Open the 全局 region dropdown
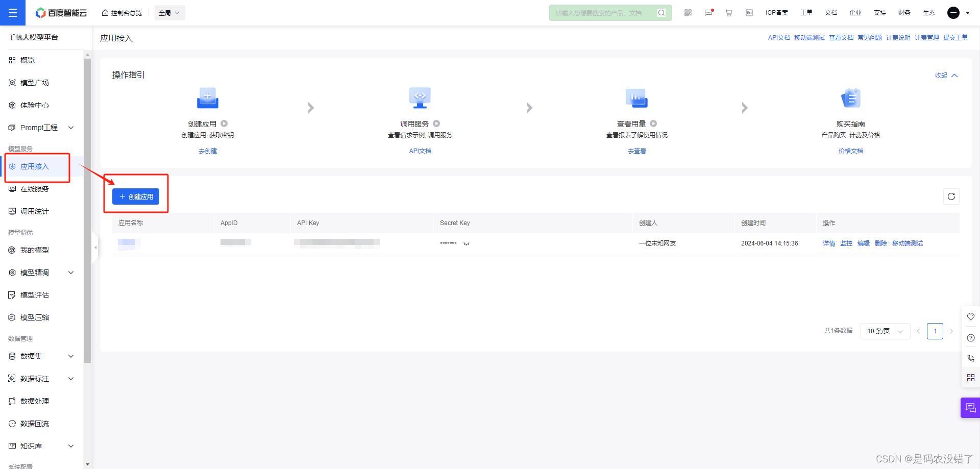Image resolution: width=980 pixels, height=469 pixels. coord(169,13)
